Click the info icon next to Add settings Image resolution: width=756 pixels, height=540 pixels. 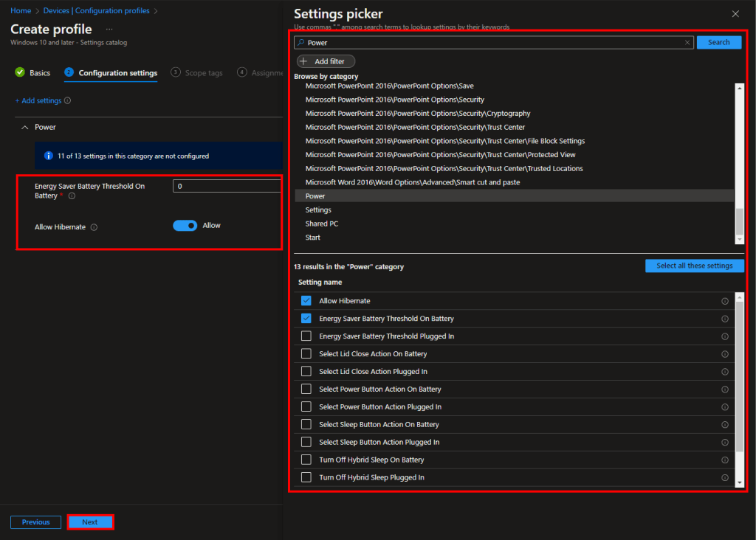(x=67, y=99)
